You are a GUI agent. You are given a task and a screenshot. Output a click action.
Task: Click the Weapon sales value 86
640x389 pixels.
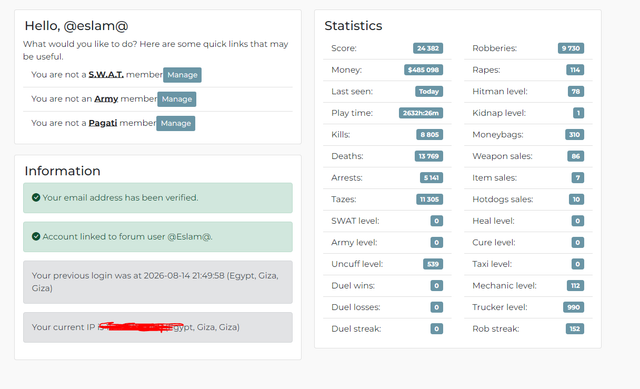point(576,156)
